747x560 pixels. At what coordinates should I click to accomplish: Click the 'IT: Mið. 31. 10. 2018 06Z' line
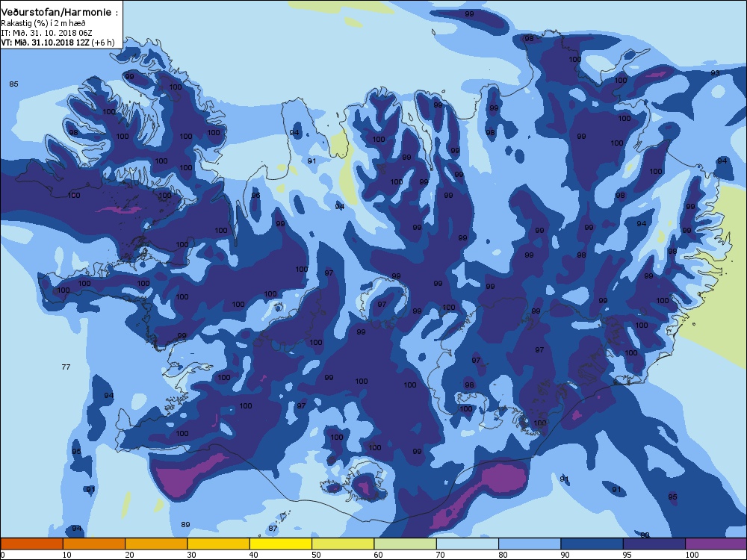(x=46, y=33)
